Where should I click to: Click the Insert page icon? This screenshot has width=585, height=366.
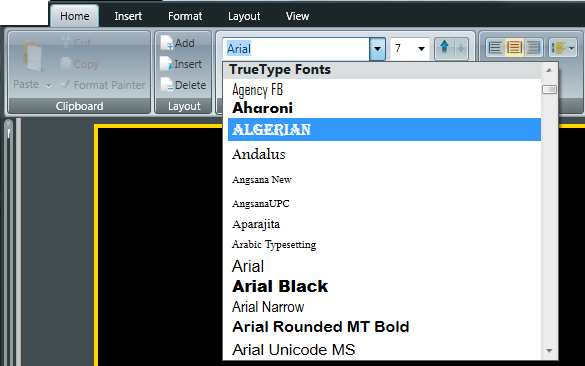click(166, 64)
